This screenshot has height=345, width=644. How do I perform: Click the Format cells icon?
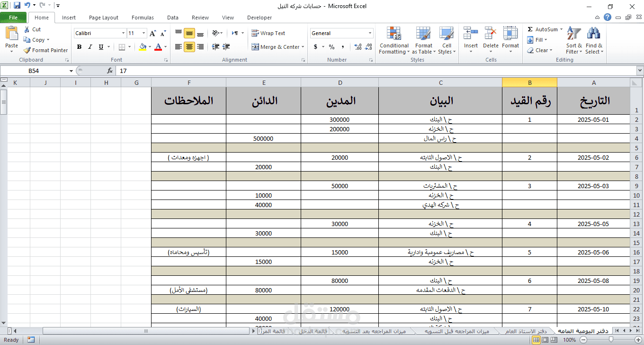(x=510, y=33)
